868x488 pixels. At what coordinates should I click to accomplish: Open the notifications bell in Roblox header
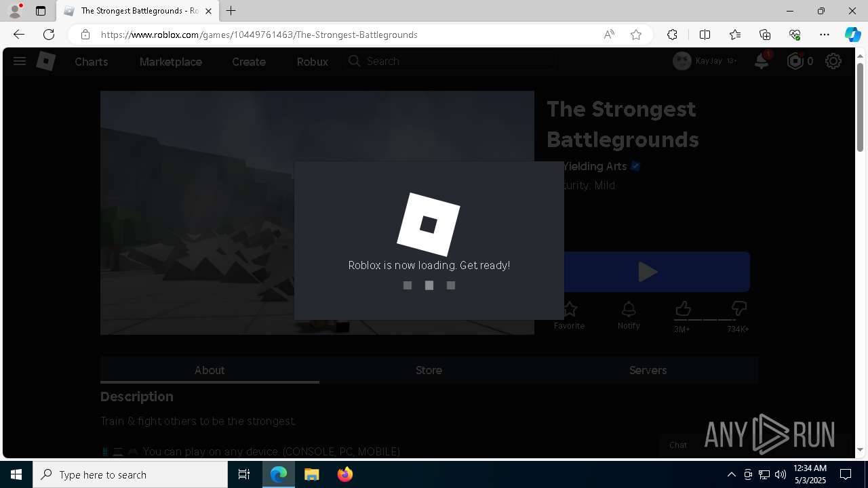pyautogui.click(x=762, y=61)
